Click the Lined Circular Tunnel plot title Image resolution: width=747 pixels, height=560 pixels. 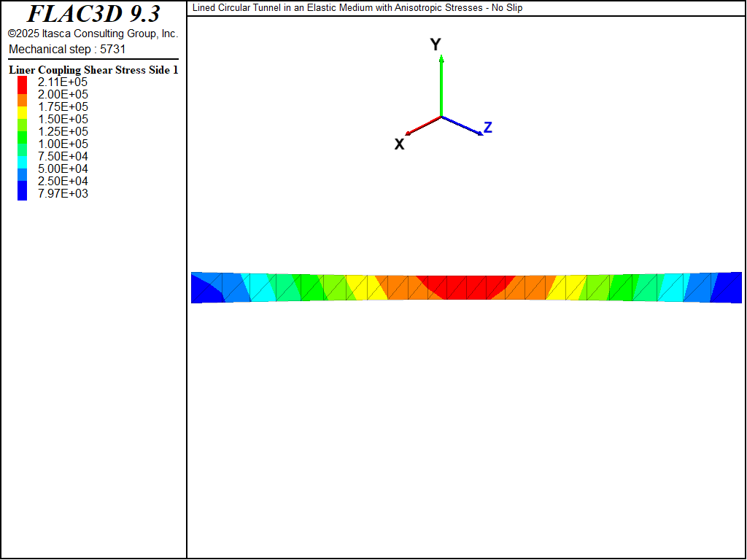coord(357,8)
